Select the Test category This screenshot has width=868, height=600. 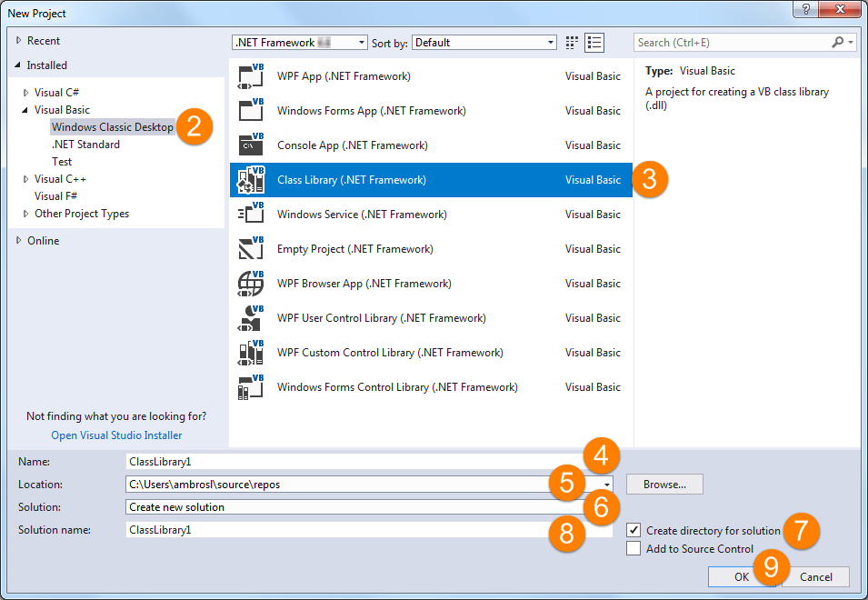click(x=62, y=162)
